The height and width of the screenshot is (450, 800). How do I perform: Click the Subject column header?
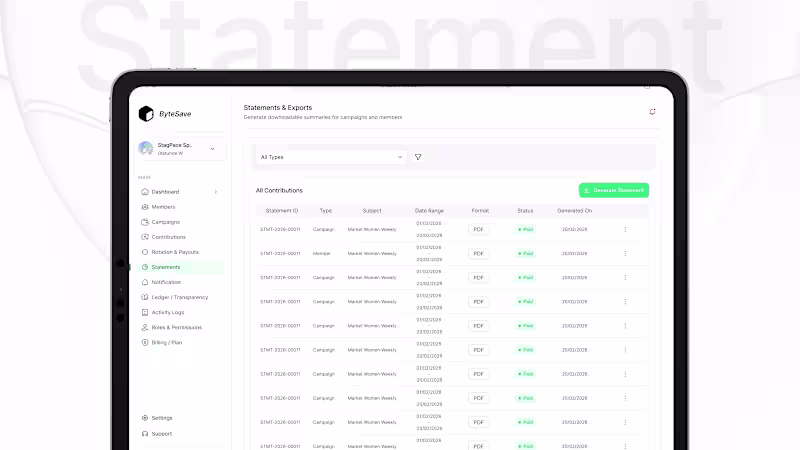[x=372, y=211]
